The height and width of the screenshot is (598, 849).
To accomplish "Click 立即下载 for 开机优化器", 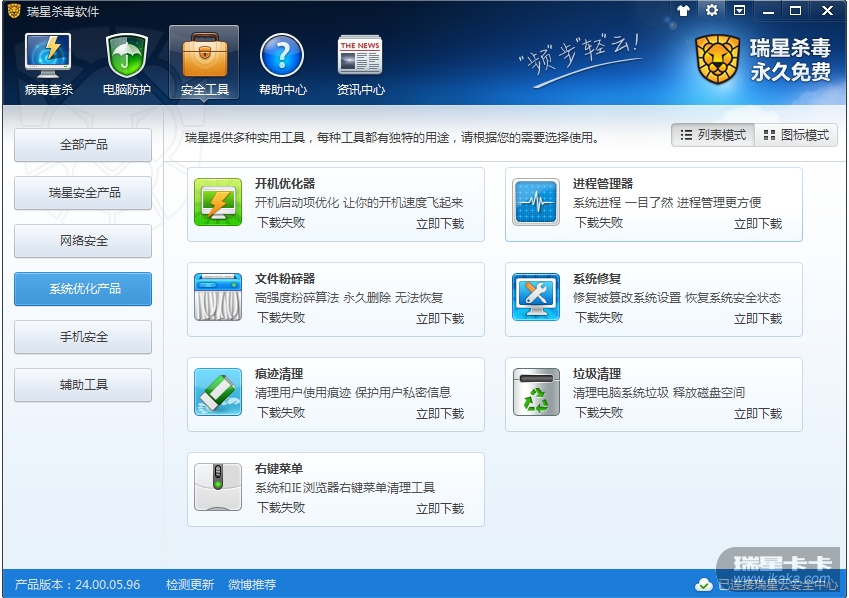I will click(440, 224).
